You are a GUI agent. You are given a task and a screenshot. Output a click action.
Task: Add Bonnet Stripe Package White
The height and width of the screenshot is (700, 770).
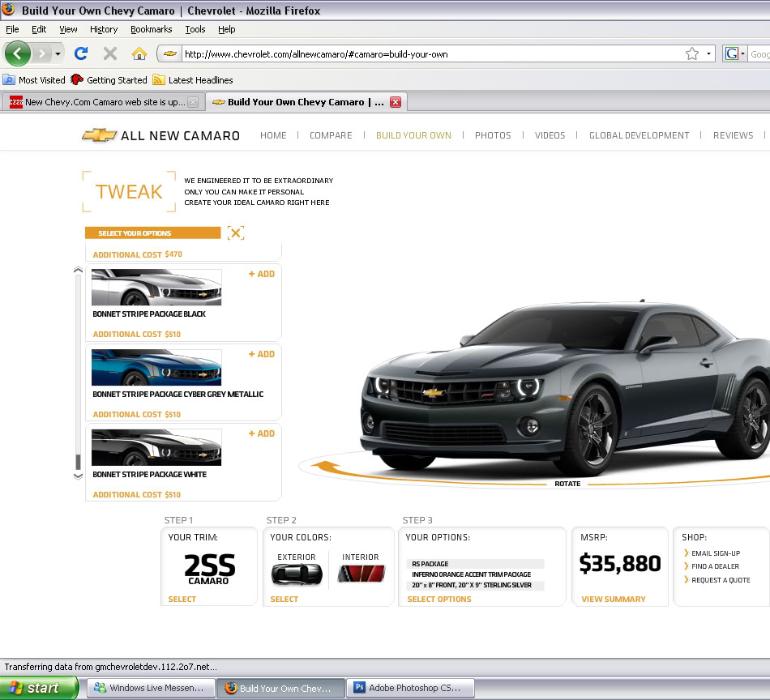(x=261, y=433)
